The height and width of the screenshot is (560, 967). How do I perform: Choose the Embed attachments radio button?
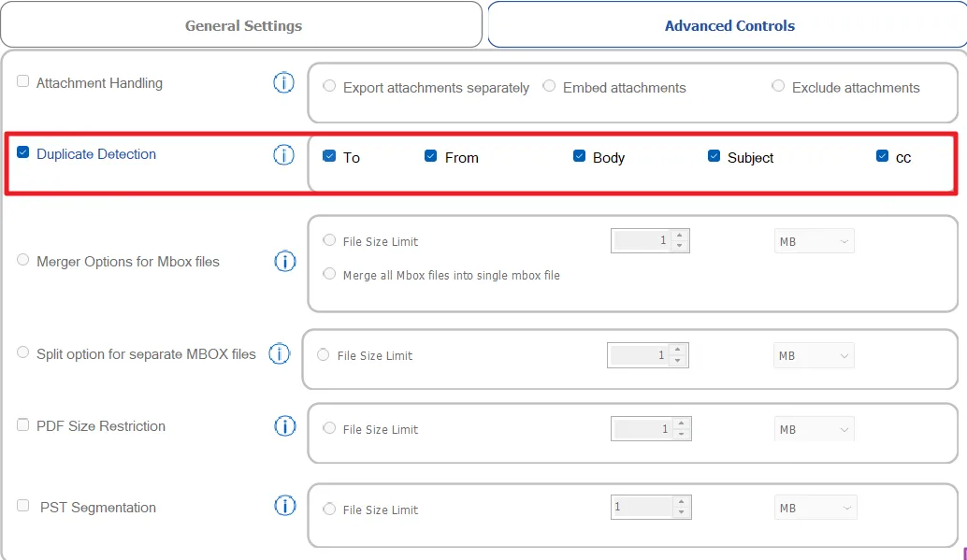pyautogui.click(x=549, y=86)
